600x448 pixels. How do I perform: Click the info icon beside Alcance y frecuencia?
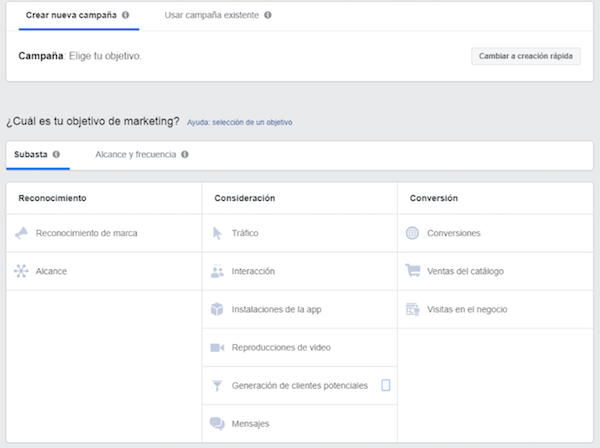tap(185, 154)
